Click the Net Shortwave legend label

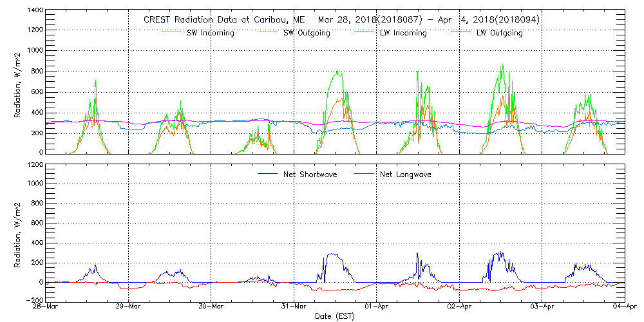coord(310,174)
